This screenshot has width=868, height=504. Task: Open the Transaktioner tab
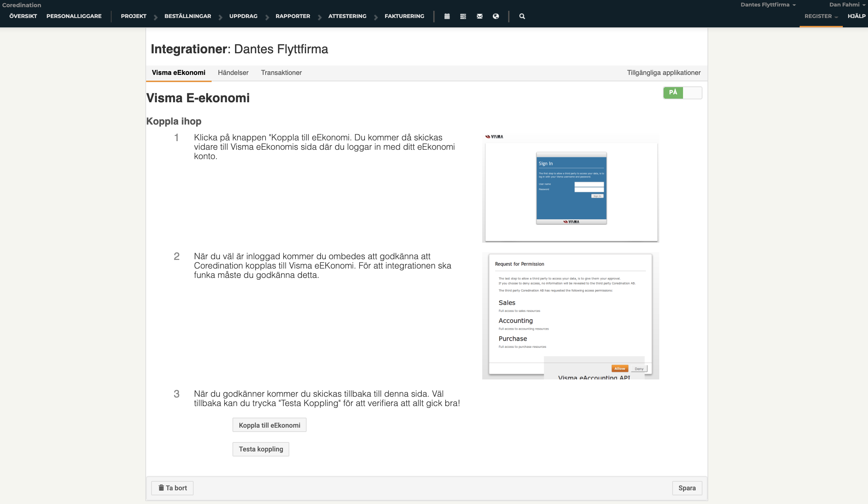coord(281,72)
